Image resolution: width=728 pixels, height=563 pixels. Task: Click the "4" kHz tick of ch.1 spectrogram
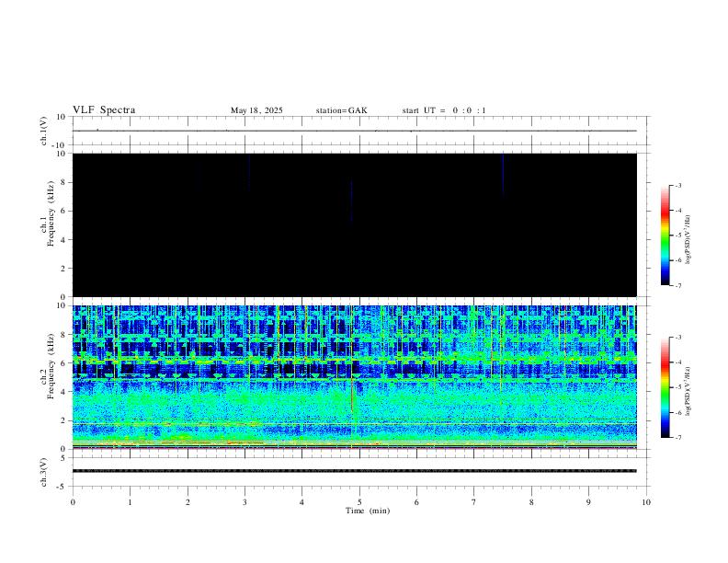click(x=63, y=240)
